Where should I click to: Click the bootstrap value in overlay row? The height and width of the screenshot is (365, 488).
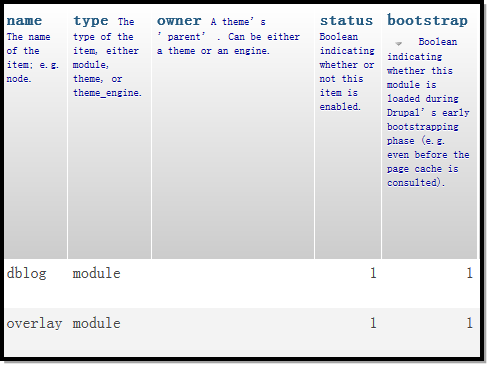tap(469, 323)
